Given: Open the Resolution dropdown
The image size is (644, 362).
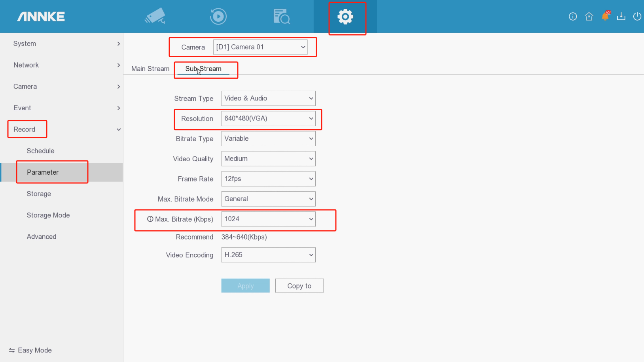Looking at the screenshot, I should pos(268,118).
